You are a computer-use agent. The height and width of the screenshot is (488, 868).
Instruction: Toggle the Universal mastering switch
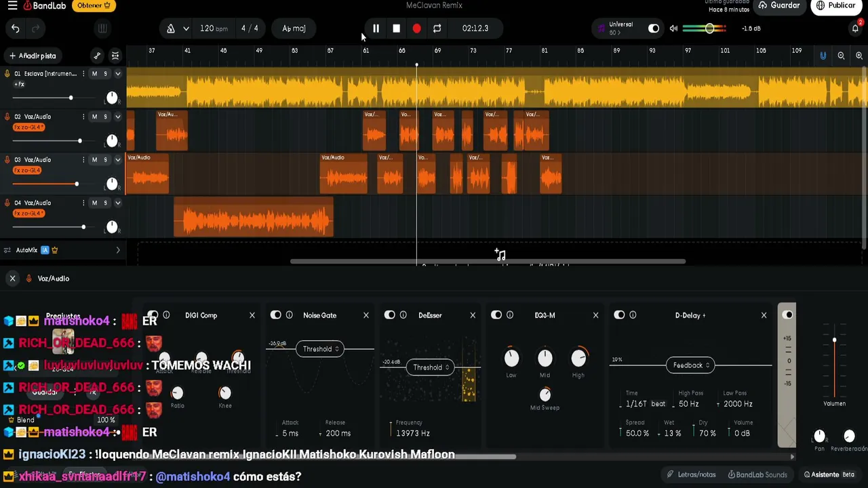tap(654, 28)
